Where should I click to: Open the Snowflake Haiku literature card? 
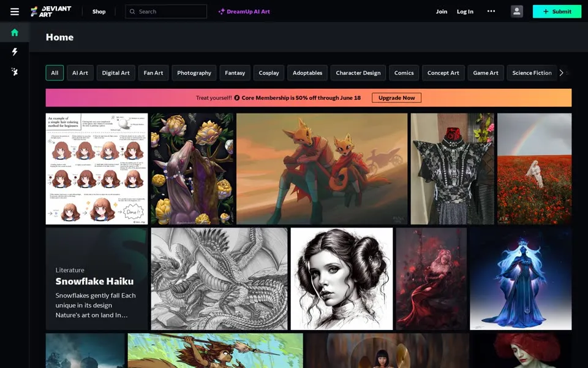97,278
